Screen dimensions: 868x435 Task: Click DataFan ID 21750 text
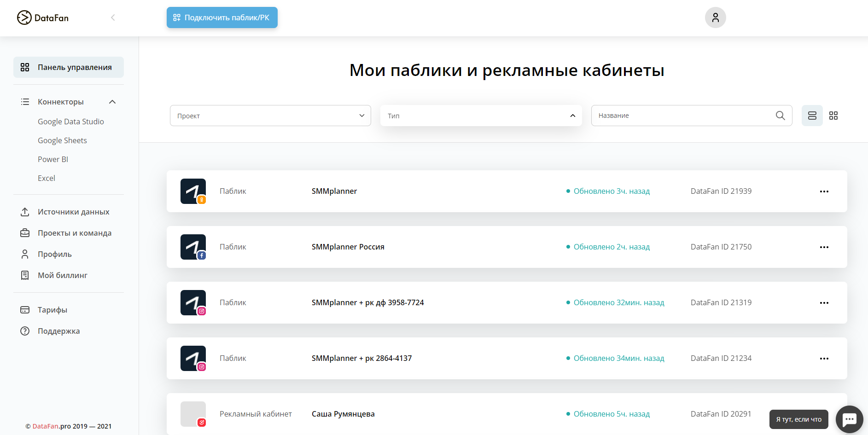coord(721,247)
